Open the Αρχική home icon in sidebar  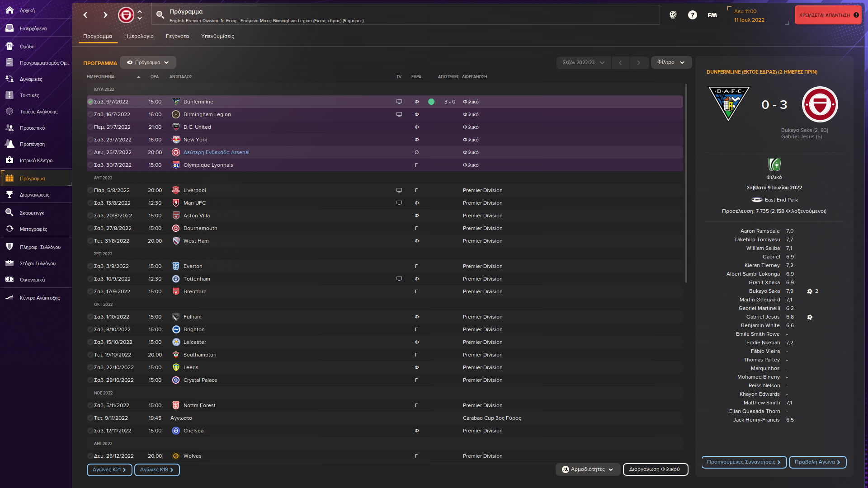coord(9,10)
